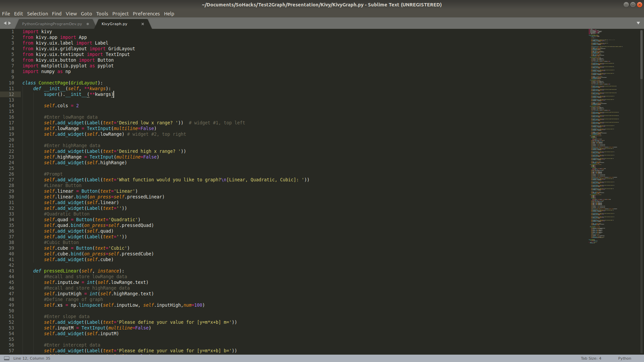Click the previous tab left arrow

(x=5, y=23)
